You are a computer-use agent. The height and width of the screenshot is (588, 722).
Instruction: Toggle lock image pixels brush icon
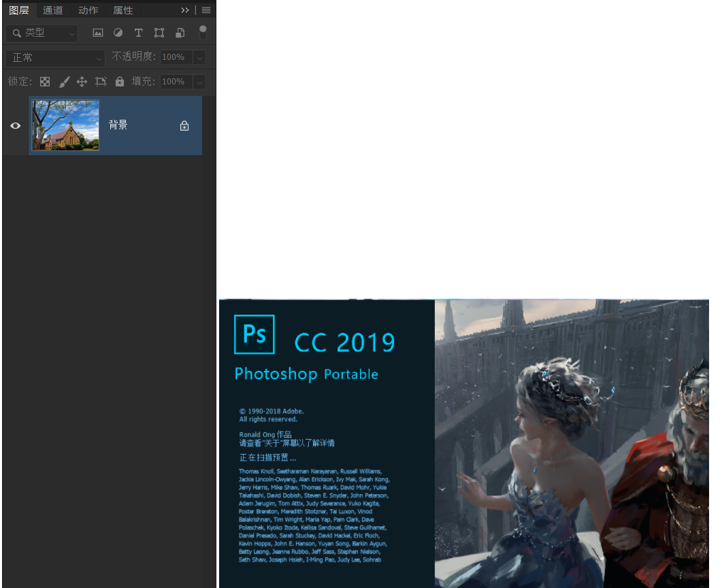[64, 82]
